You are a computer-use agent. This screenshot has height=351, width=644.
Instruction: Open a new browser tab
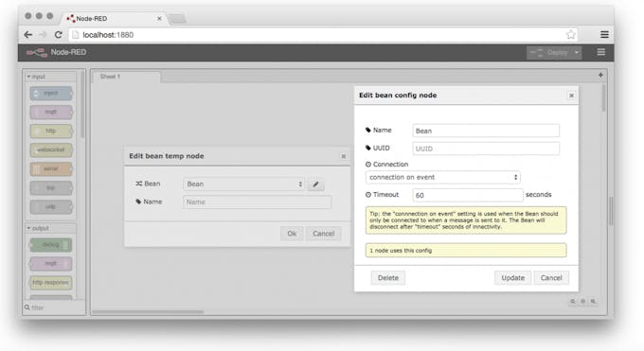click(177, 19)
